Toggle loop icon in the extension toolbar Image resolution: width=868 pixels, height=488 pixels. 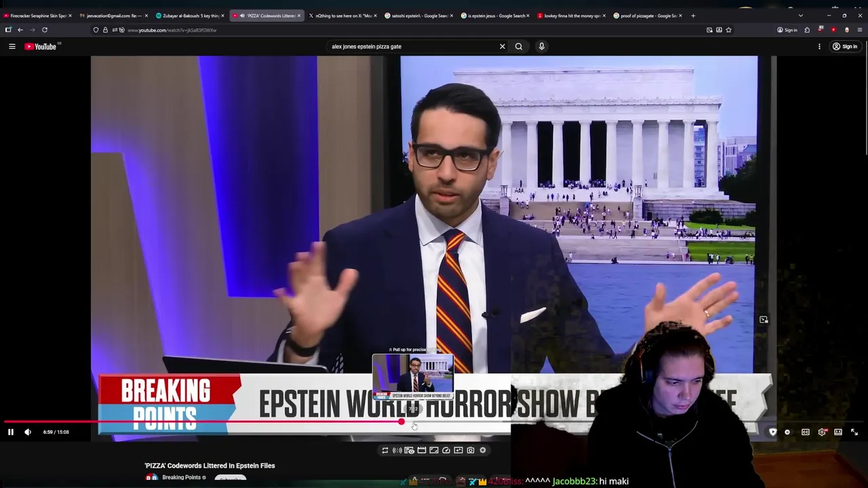coord(385,450)
